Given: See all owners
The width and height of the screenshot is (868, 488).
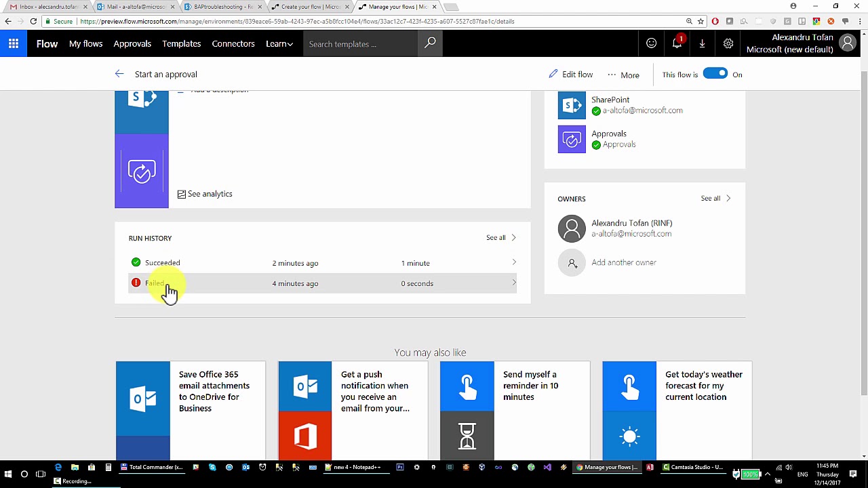Looking at the screenshot, I should (x=715, y=199).
